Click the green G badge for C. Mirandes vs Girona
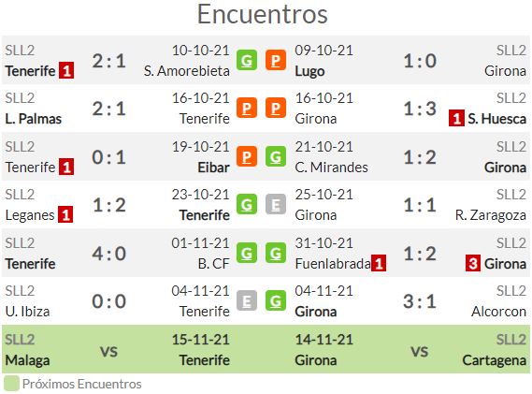This screenshot has height=394, width=532. 276,156
